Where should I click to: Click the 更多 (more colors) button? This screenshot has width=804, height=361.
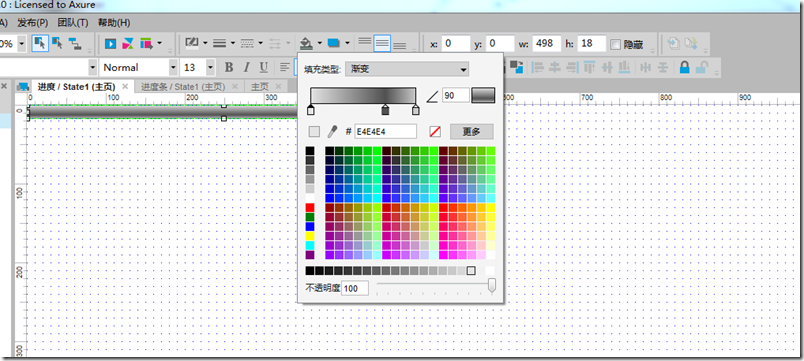pyautogui.click(x=472, y=132)
